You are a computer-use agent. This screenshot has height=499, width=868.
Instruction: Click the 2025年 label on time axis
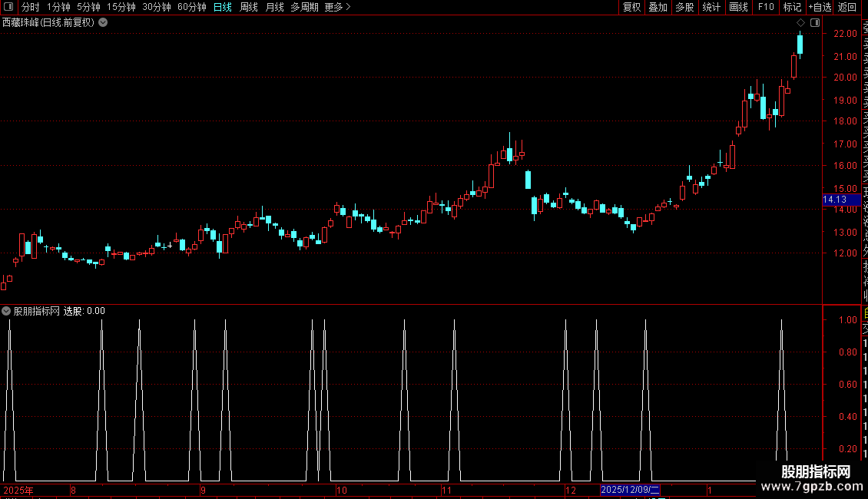[x=18, y=490]
